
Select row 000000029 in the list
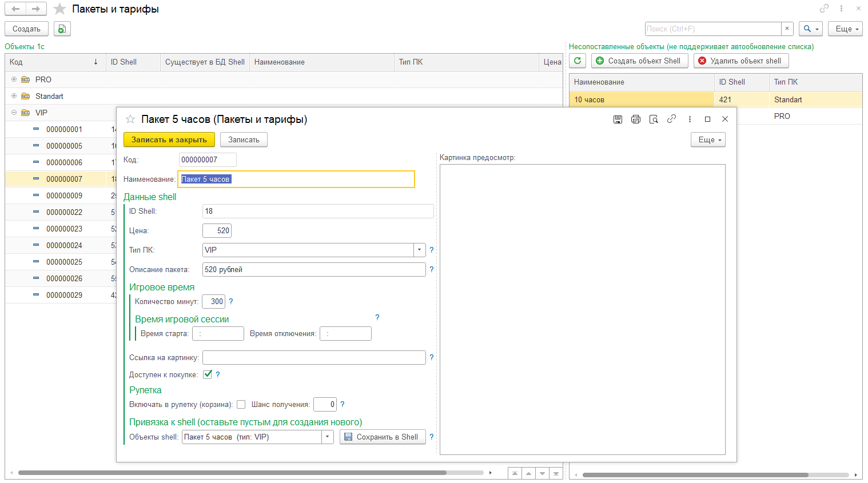click(61, 295)
